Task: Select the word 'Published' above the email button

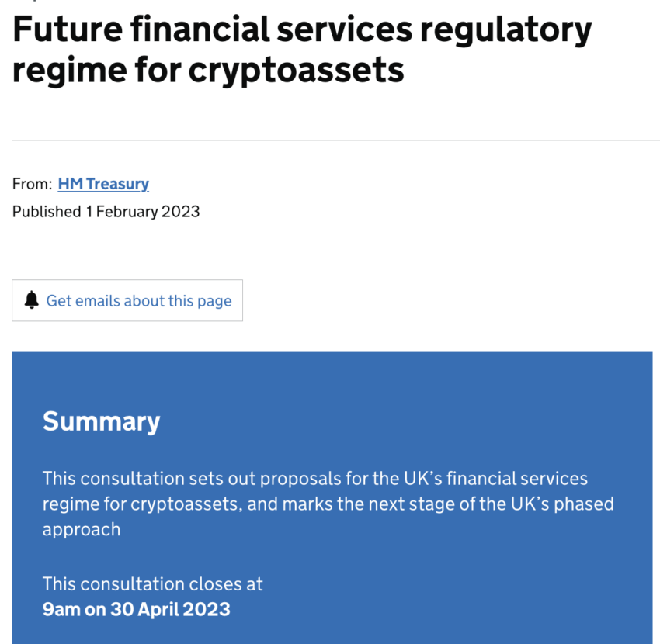Action: [47, 211]
